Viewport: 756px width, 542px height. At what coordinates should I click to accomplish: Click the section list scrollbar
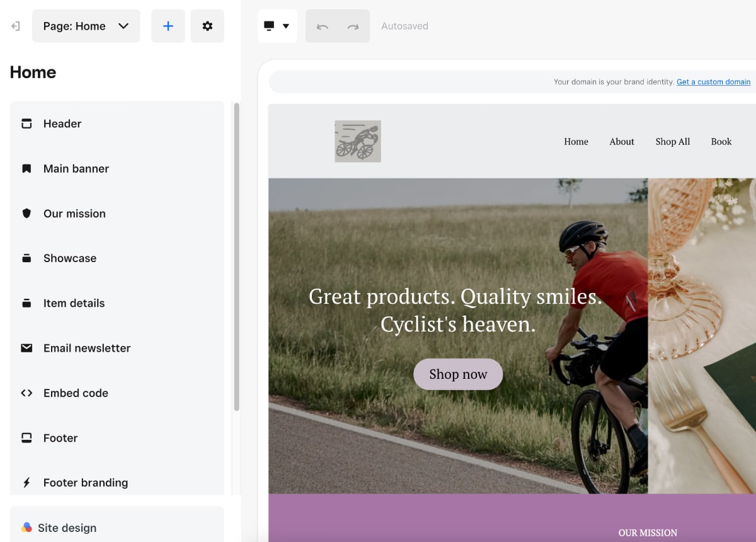[237, 257]
